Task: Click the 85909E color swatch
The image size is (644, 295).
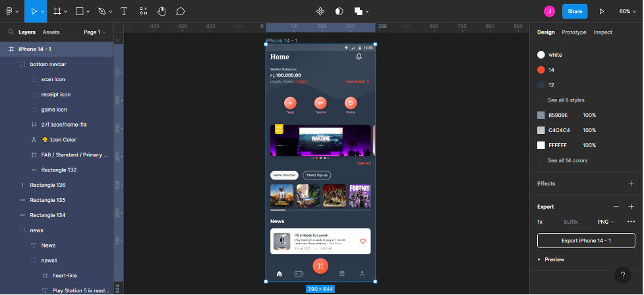Action: tap(541, 115)
